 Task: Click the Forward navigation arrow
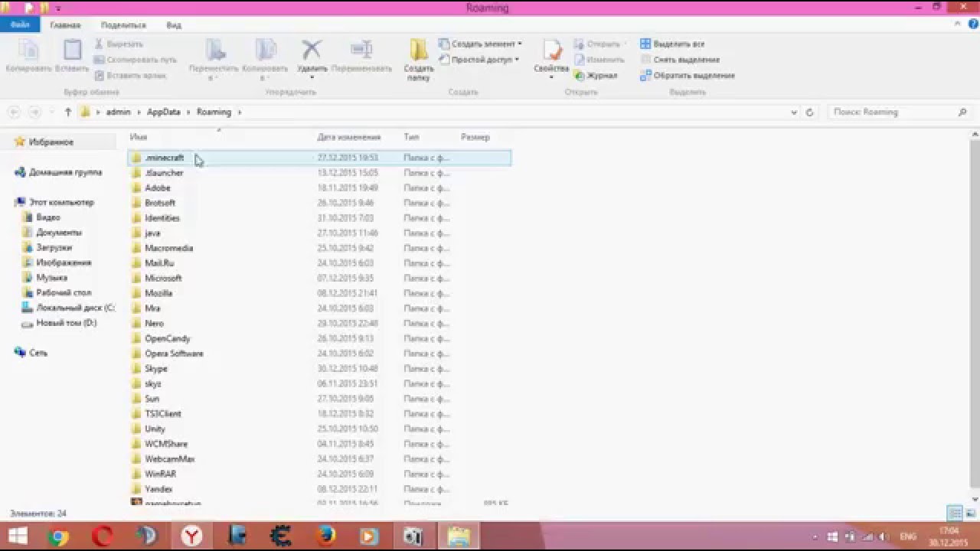[x=34, y=112]
